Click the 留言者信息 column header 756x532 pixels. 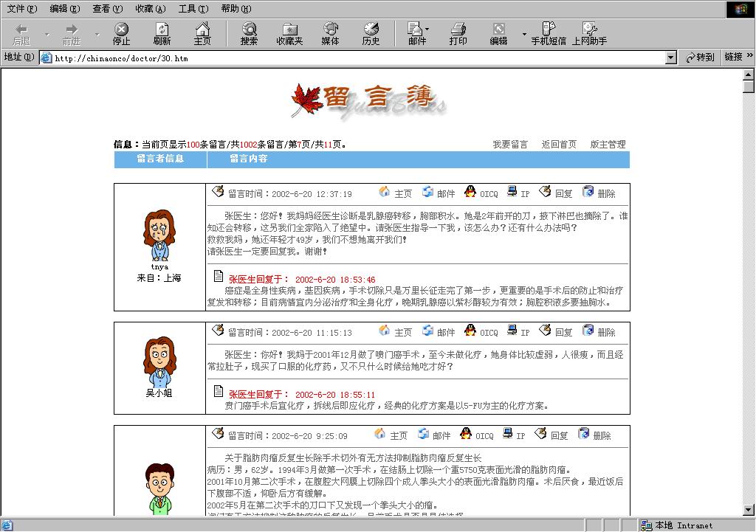pyautogui.click(x=160, y=159)
